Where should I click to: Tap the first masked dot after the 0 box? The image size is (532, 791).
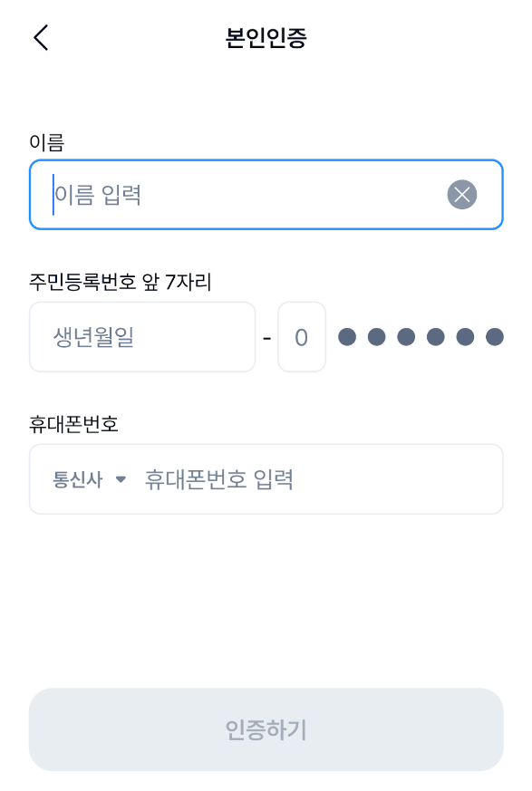[347, 337]
